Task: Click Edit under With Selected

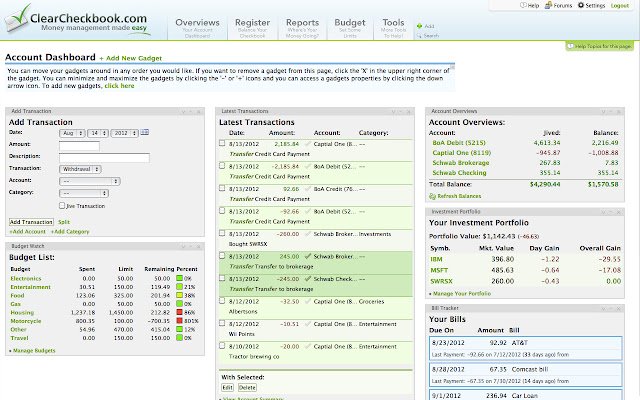Action: click(227, 387)
